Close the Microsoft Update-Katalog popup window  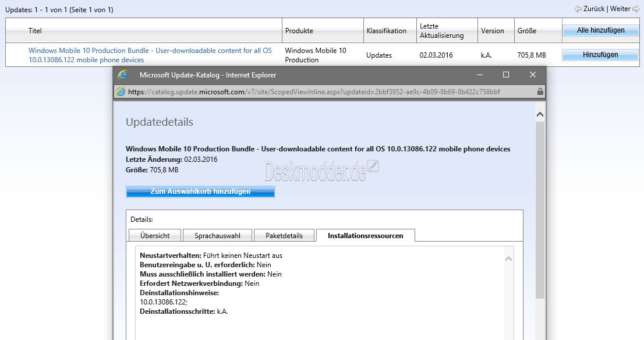coord(533,75)
